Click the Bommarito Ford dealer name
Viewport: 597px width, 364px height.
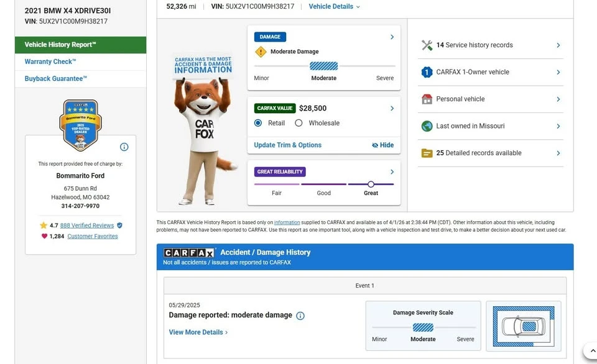point(80,176)
